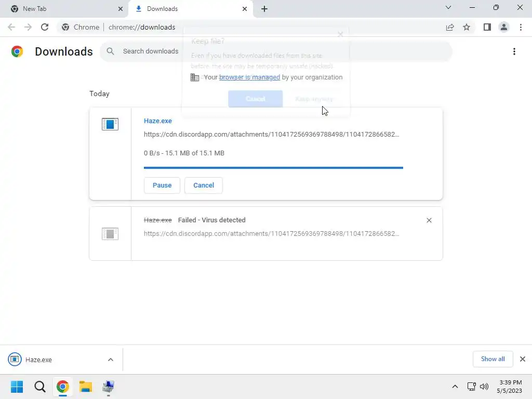This screenshot has width=532, height=399.
Task: Click the faded Cancel dialog button
Action: pyautogui.click(x=255, y=99)
